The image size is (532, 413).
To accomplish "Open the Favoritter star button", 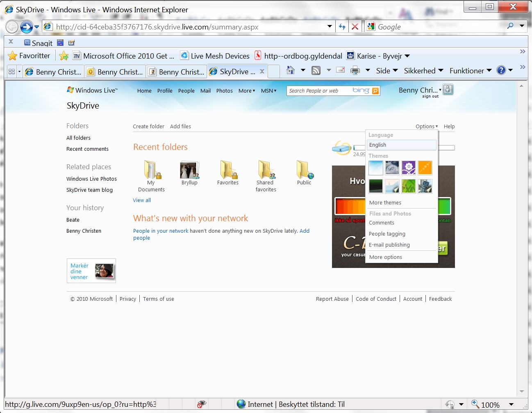I will [29, 56].
